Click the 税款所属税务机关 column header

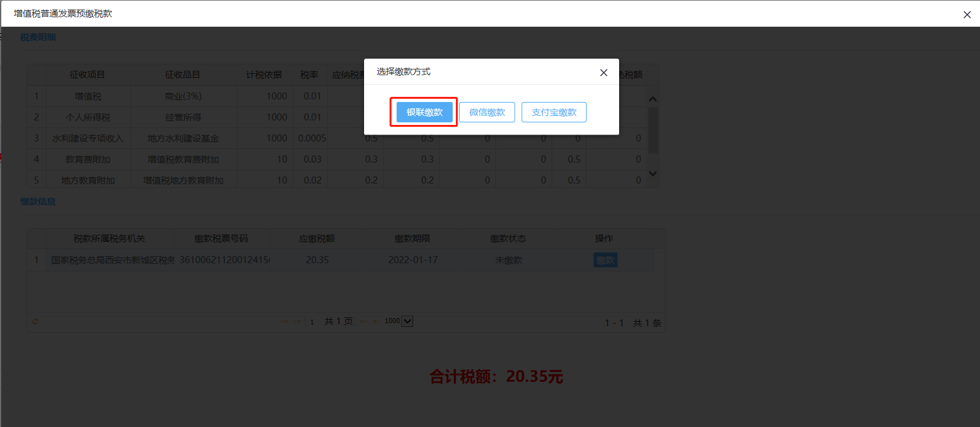pyautogui.click(x=110, y=239)
